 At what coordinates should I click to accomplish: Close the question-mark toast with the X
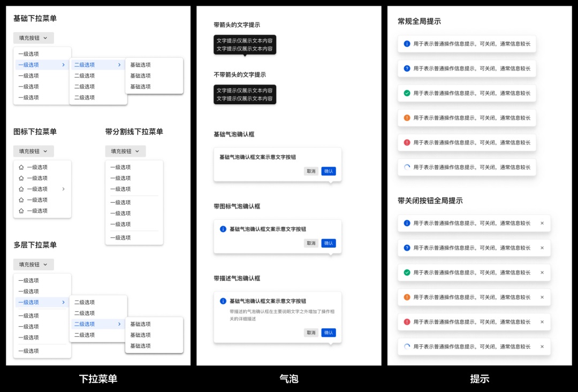pos(542,248)
